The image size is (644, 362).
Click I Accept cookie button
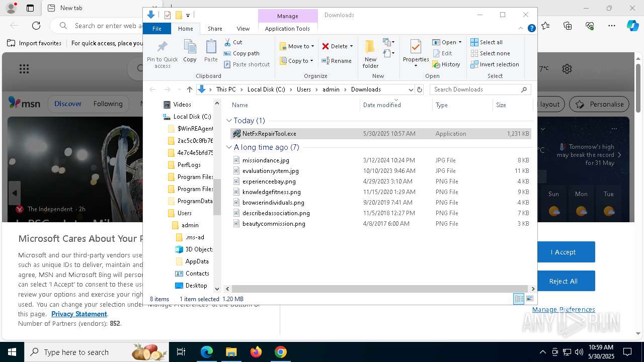[563, 252]
